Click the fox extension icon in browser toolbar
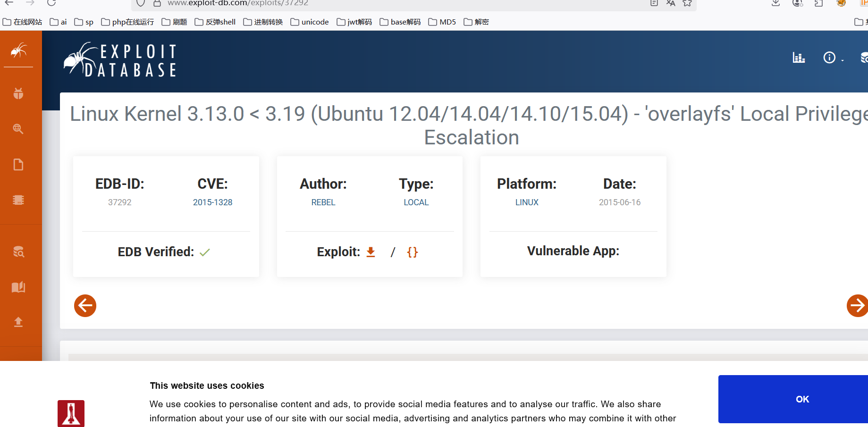868x427 pixels. [x=841, y=3]
